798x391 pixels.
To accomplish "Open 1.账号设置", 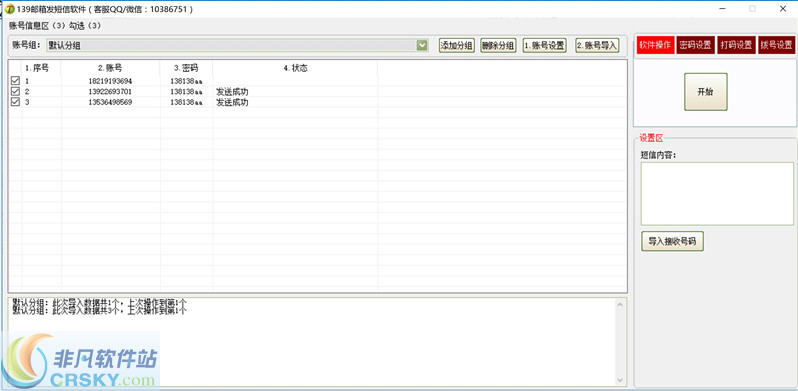I will pos(545,45).
